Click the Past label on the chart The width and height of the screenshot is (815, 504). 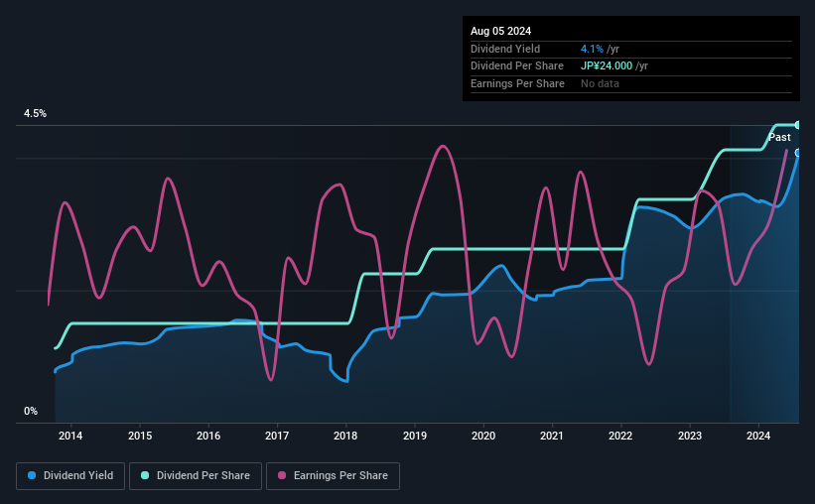click(779, 137)
